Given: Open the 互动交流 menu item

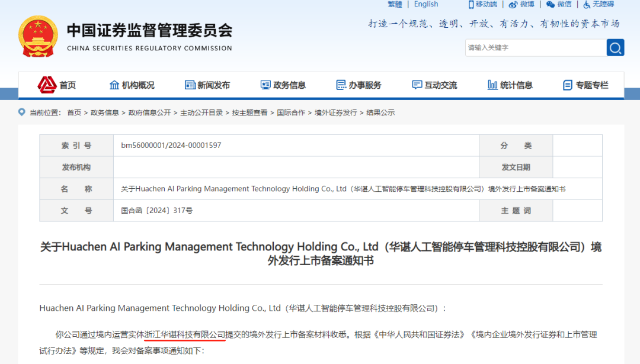Looking at the screenshot, I should (441, 85).
